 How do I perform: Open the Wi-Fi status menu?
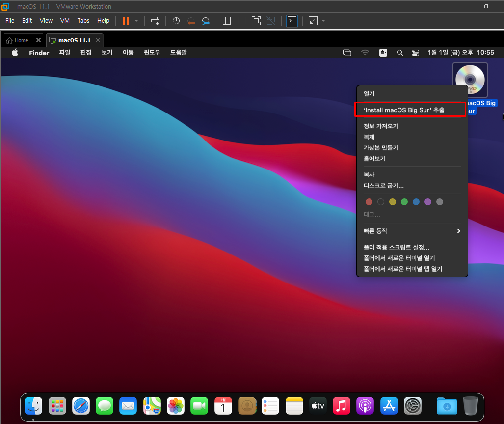click(365, 53)
